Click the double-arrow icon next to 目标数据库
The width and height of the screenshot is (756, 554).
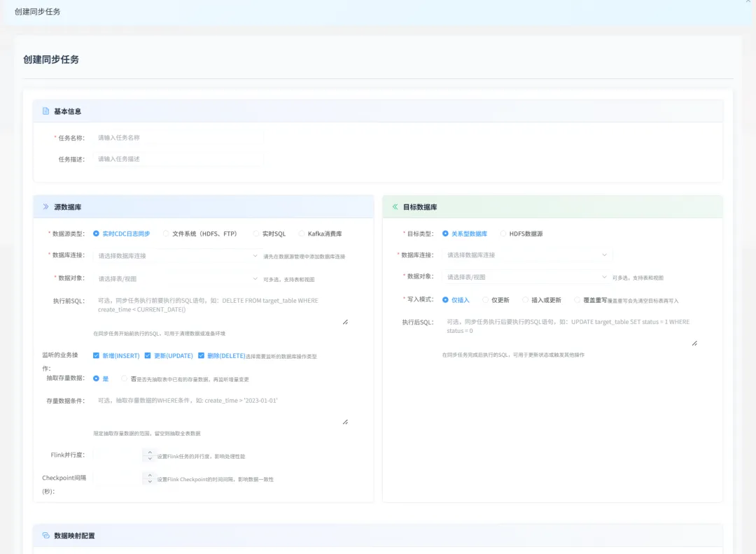click(395, 207)
